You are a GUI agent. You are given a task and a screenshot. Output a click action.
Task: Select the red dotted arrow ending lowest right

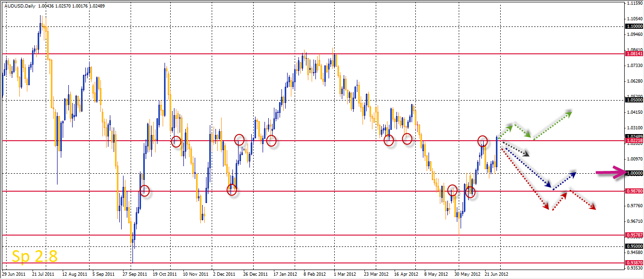coord(583,199)
